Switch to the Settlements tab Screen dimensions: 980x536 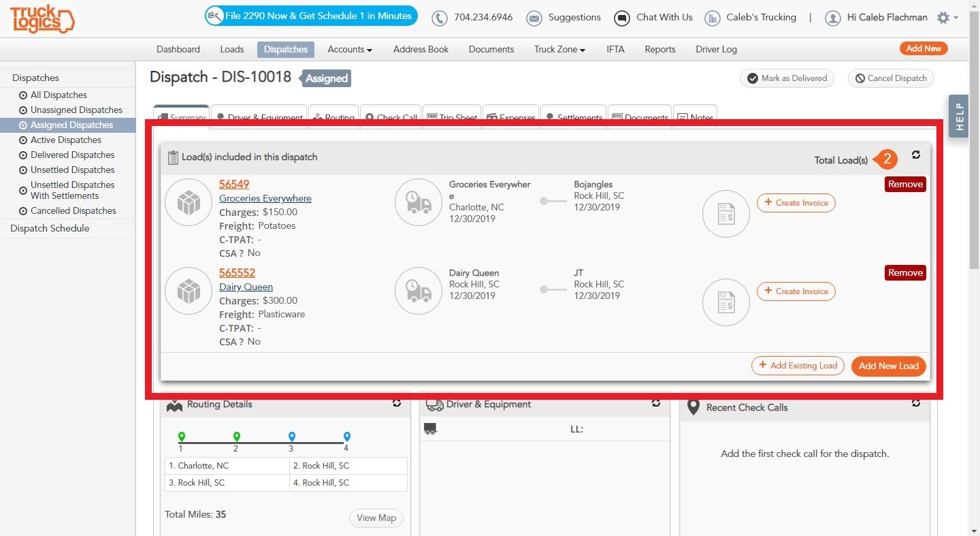click(574, 116)
